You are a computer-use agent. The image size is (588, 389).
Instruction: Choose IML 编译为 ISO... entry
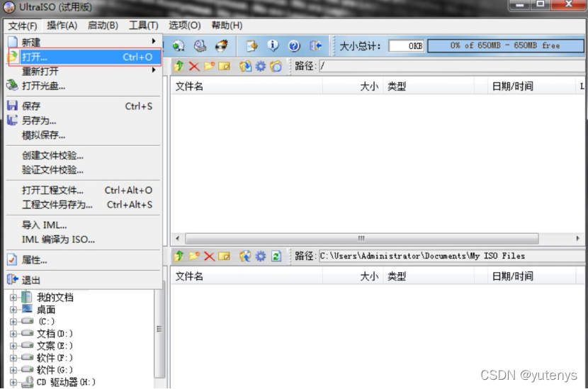tap(84, 239)
